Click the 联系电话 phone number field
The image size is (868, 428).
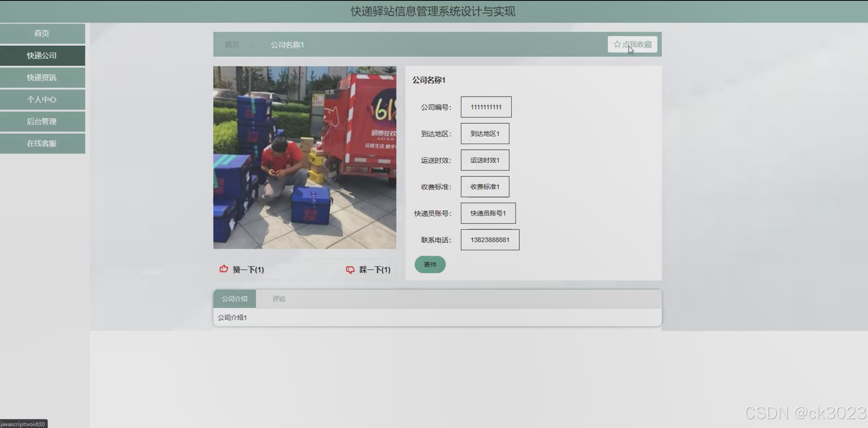click(x=490, y=240)
